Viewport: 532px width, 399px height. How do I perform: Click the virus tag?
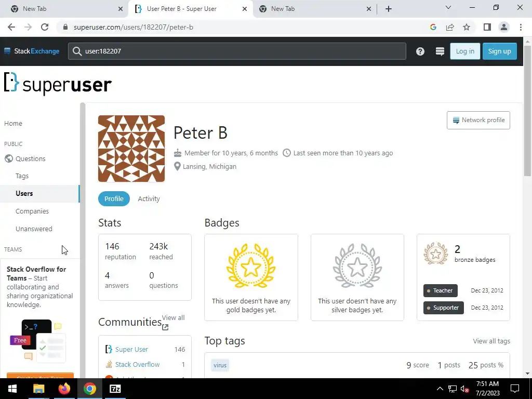coord(220,365)
